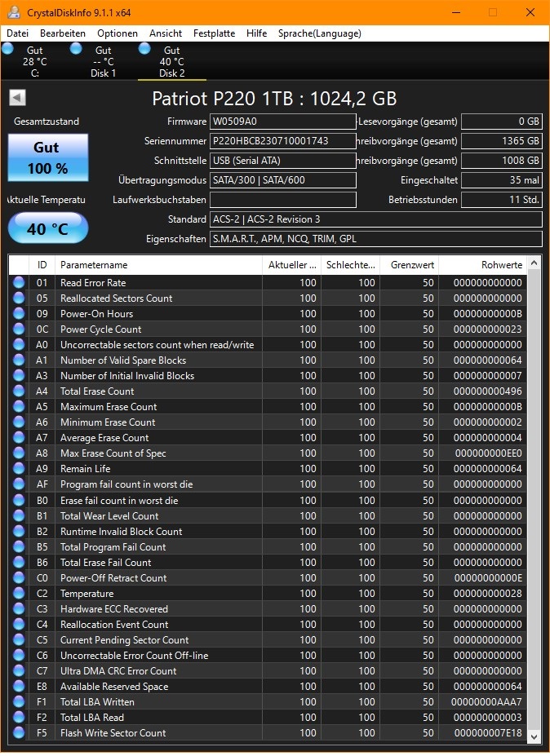The width and height of the screenshot is (550, 756).
Task: Click the CrystalDiskInfo app icon in title bar
Action: click(x=14, y=12)
